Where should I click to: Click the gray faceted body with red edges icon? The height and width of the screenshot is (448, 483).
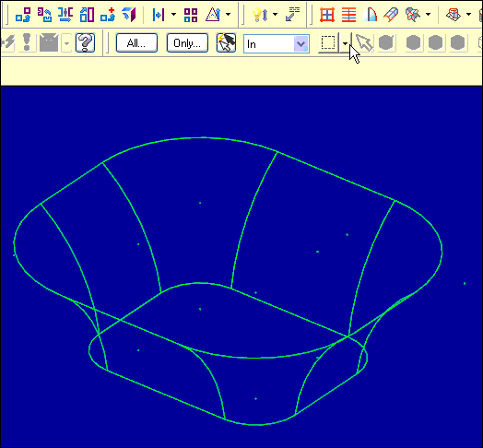413,15
